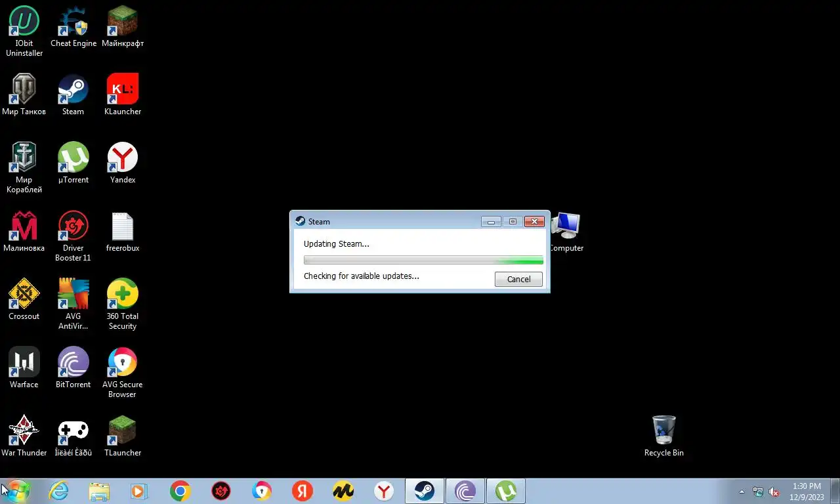
Task: Open Windows Explorer from taskbar
Action: (x=99, y=491)
